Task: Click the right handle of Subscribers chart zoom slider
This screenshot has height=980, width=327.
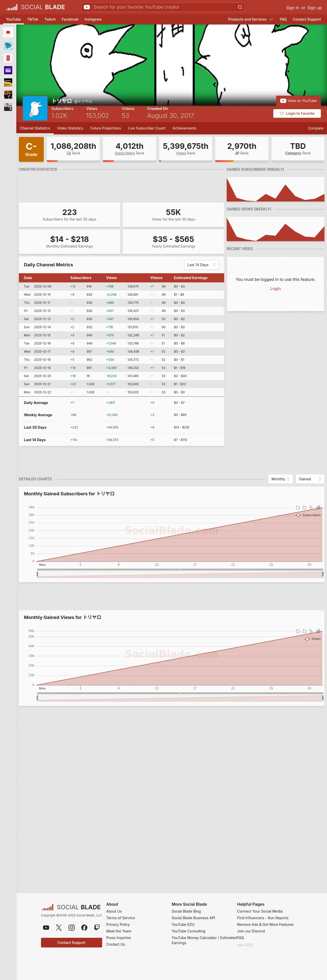Action: [x=323, y=574]
